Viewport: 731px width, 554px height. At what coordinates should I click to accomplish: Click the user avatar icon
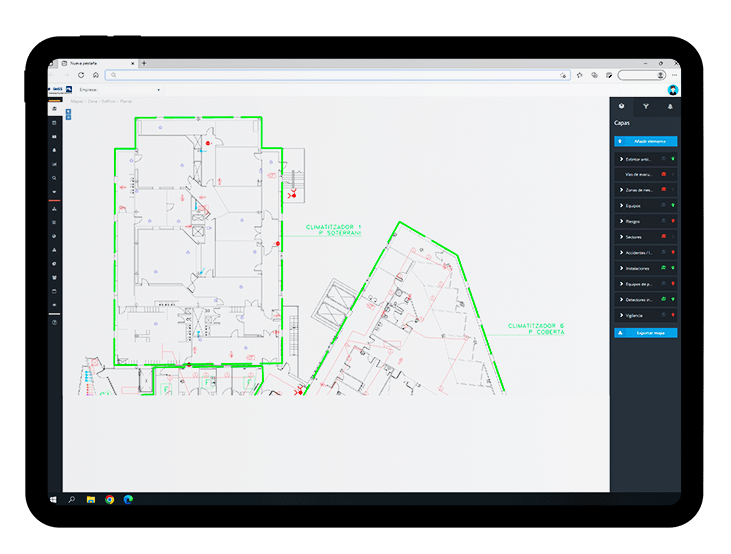coord(672,90)
